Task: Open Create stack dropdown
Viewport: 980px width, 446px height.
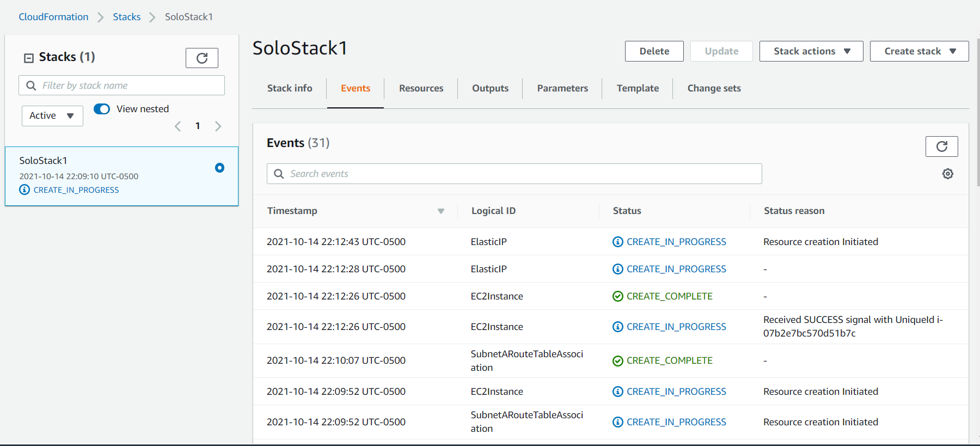Action: pos(919,51)
